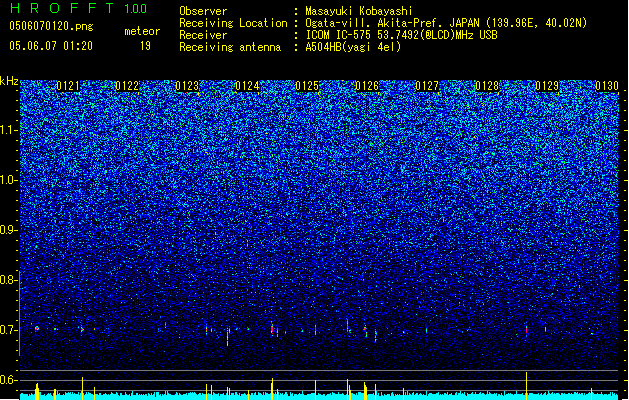The height and width of the screenshot is (400, 629).
Task: Click the date stamp 05.06.07 01:20
Action: (x=51, y=46)
